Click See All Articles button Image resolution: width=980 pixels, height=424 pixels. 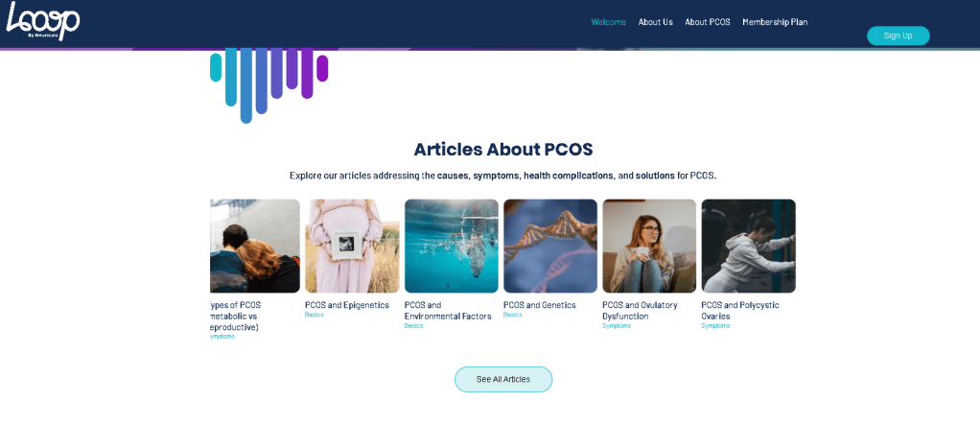503,379
